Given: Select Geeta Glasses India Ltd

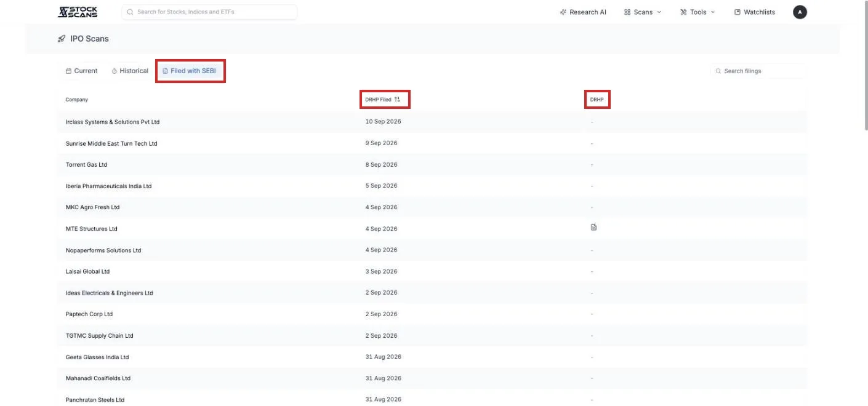Looking at the screenshot, I should (x=97, y=357).
